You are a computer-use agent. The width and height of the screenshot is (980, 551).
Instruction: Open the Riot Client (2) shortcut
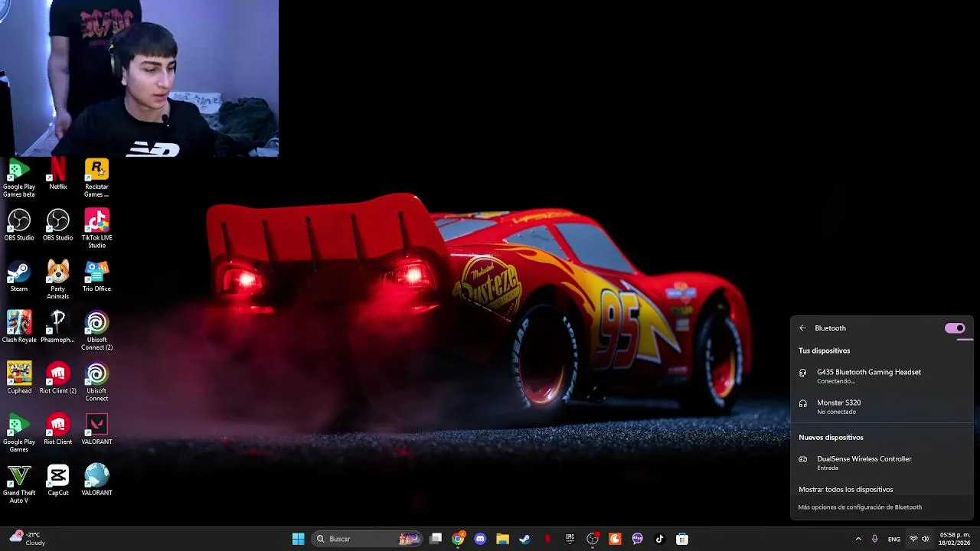58,378
